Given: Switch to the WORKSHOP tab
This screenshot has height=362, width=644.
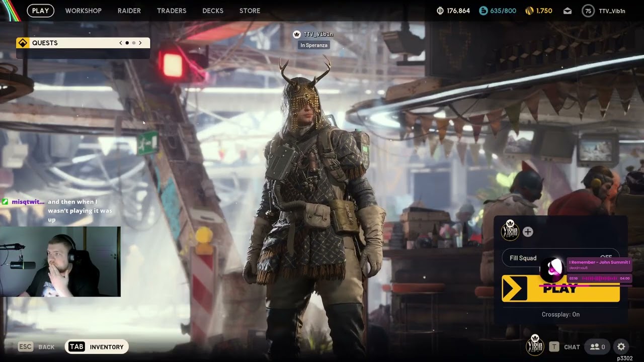Looking at the screenshot, I should [x=83, y=11].
